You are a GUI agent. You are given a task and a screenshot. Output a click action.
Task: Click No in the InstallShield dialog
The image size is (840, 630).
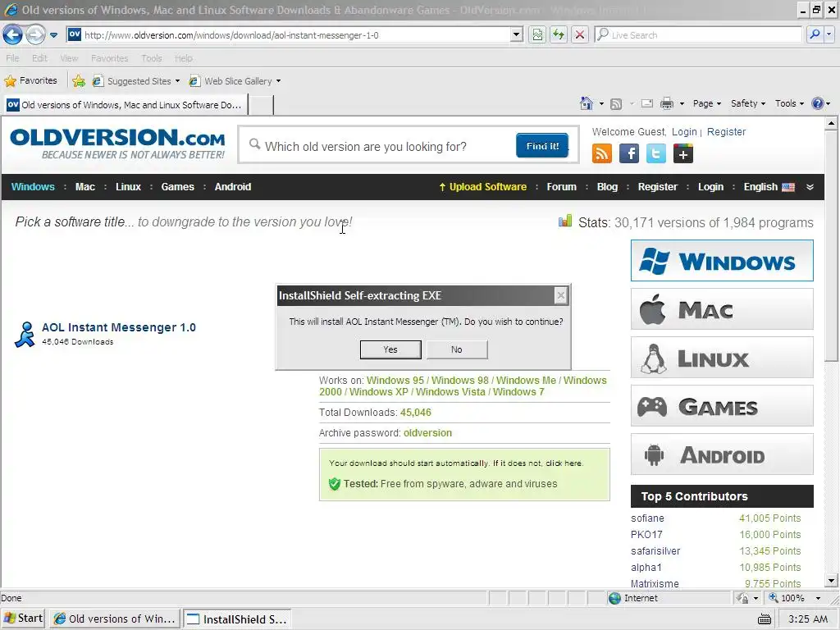click(456, 349)
